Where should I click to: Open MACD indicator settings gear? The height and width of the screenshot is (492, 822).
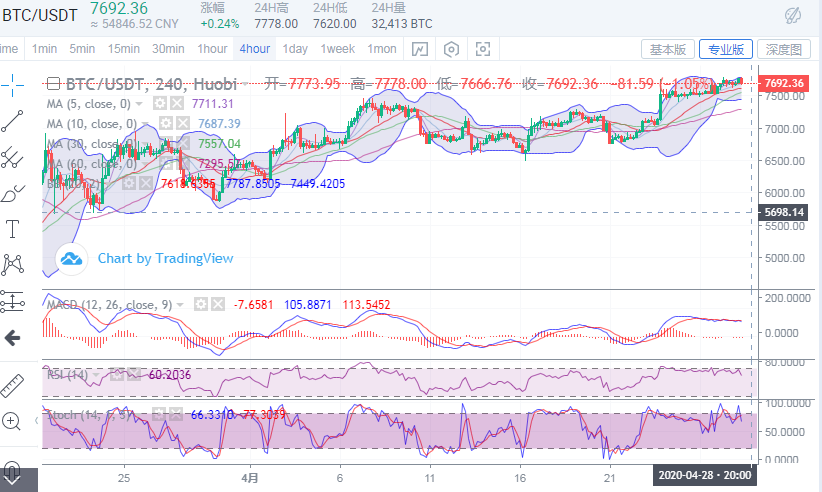201,304
